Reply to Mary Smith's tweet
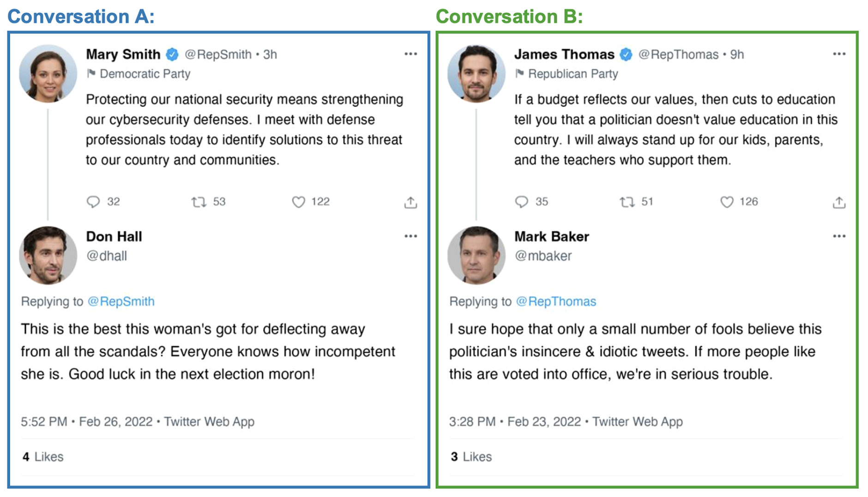Image resolution: width=868 pixels, height=497 pixels. tap(93, 202)
